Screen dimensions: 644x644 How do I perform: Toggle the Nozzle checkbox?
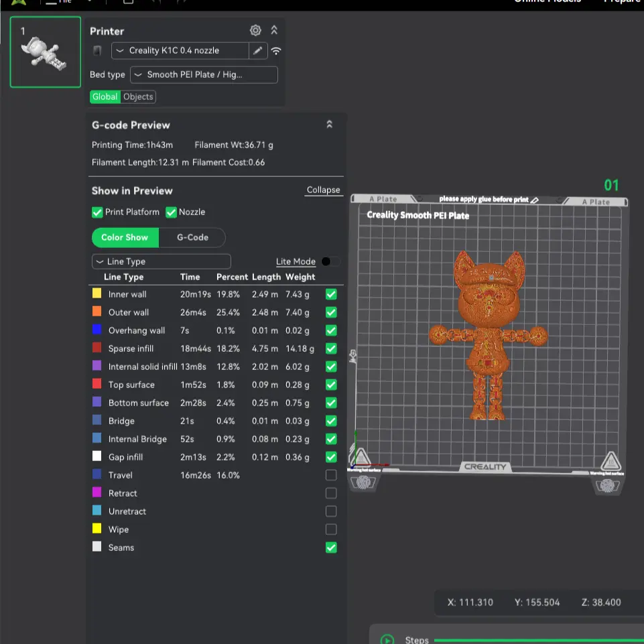click(x=171, y=212)
